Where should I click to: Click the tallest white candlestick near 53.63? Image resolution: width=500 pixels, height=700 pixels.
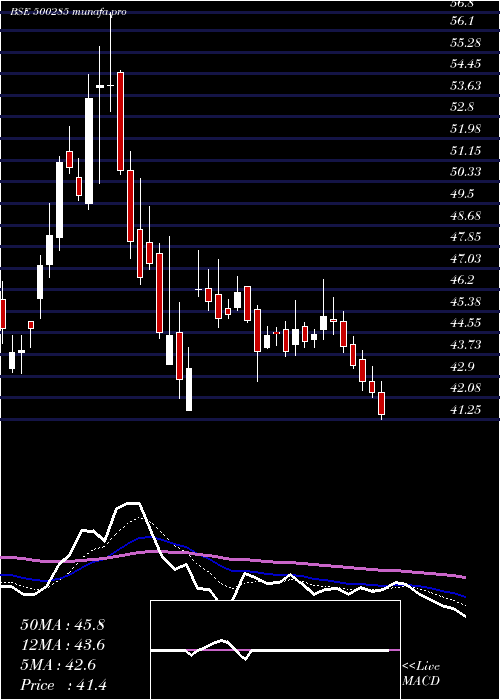pos(89,151)
